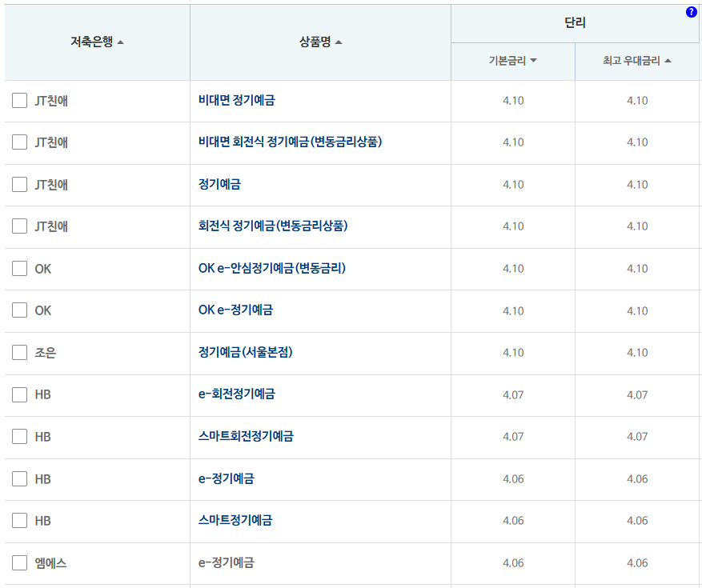Image resolution: width=702 pixels, height=588 pixels.
Task: Check the 조은 정기예금(서울본점) checkbox
Action: pyautogui.click(x=20, y=352)
